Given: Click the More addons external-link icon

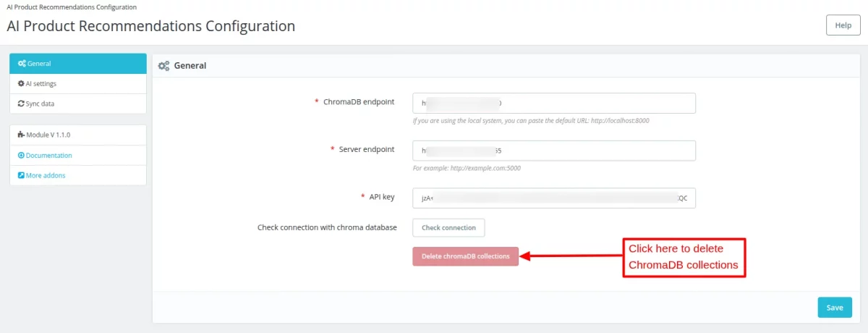Looking at the screenshot, I should point(21,175).
